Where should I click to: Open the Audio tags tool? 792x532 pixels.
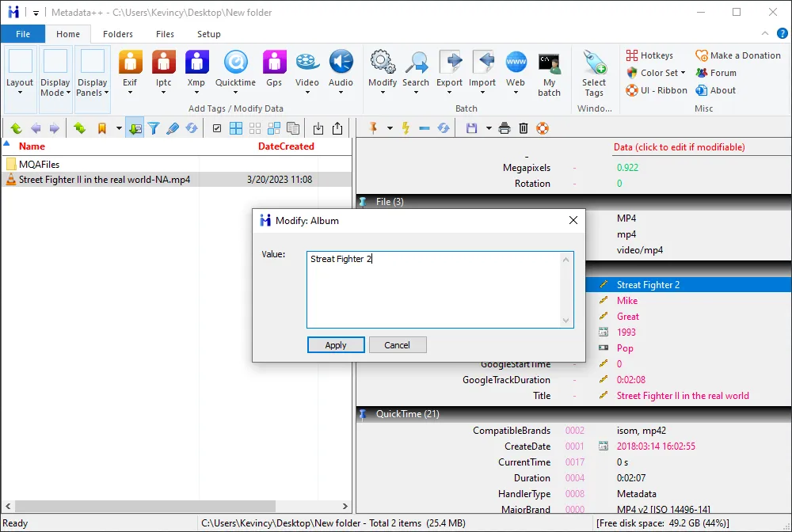coord(341,69)
